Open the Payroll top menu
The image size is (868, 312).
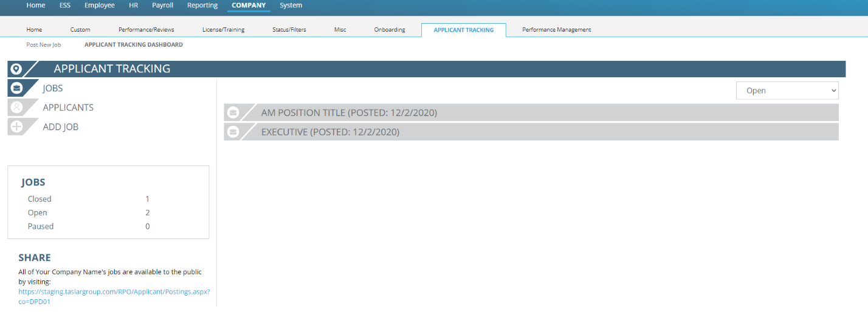[x=163, y=5]
